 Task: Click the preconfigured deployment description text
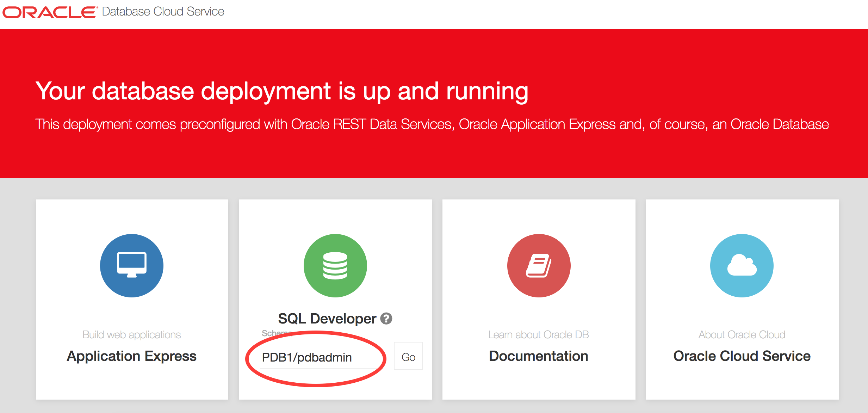tap(432, 124)
